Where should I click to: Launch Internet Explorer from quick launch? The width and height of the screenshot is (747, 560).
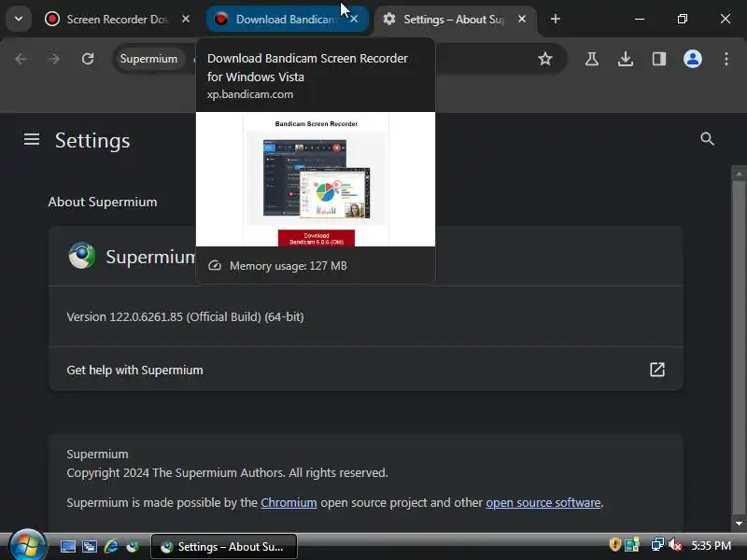pos(111,546)
